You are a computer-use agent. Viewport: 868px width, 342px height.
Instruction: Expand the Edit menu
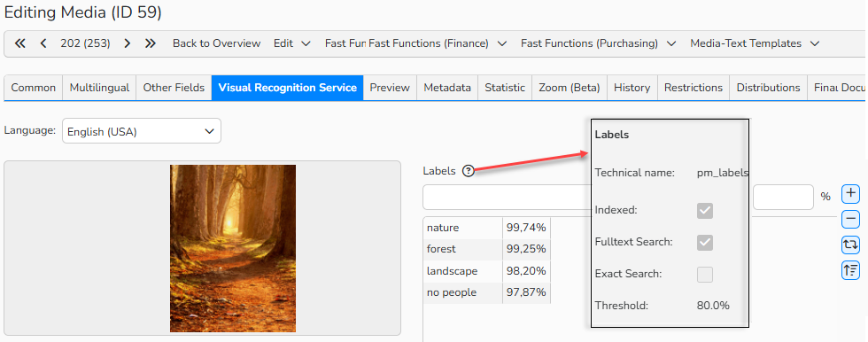click(x=291, y=43)
